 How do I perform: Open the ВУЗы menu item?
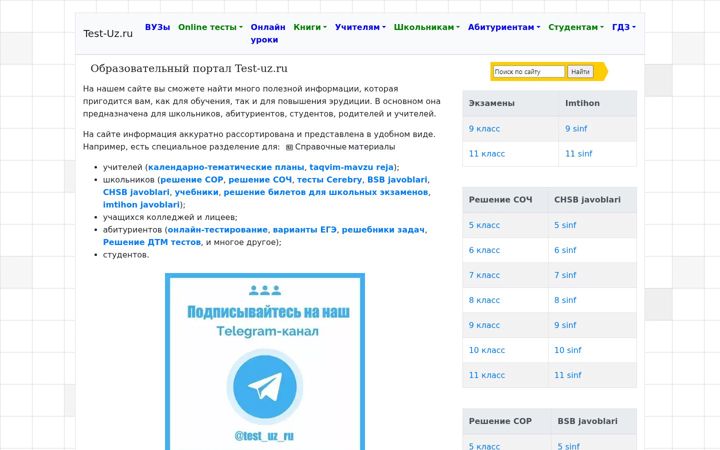point(158,27)
